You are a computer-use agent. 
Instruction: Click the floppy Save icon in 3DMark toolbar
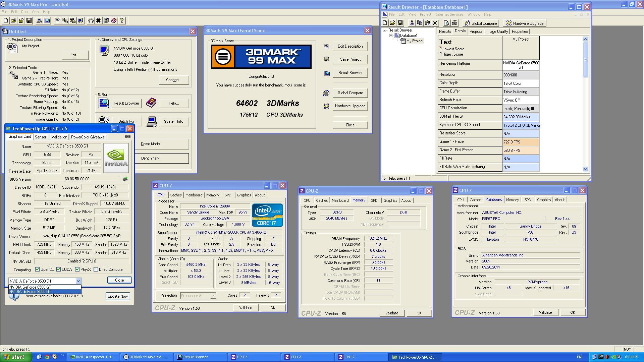coord(29,21)
